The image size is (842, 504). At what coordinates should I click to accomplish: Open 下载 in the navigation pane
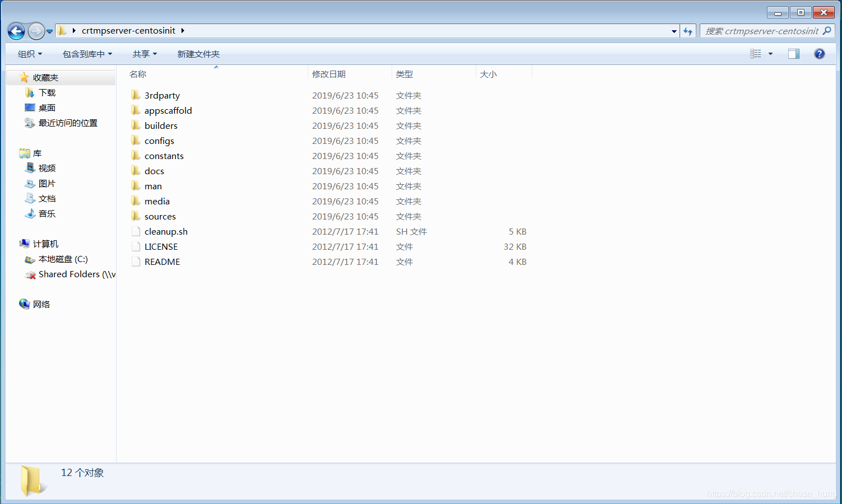pyautogui.click(x=47, y=93)
